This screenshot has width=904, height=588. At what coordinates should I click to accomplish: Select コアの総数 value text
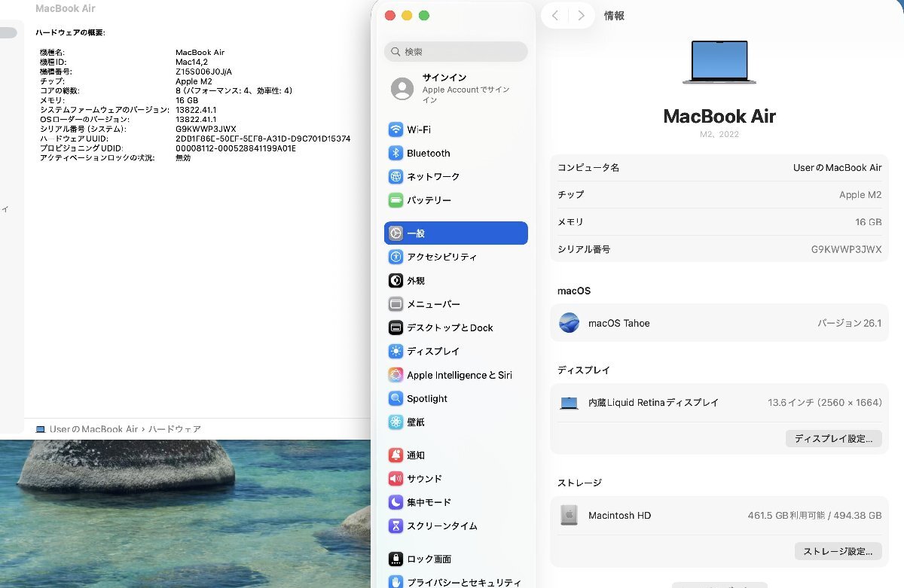coord(234,90)
